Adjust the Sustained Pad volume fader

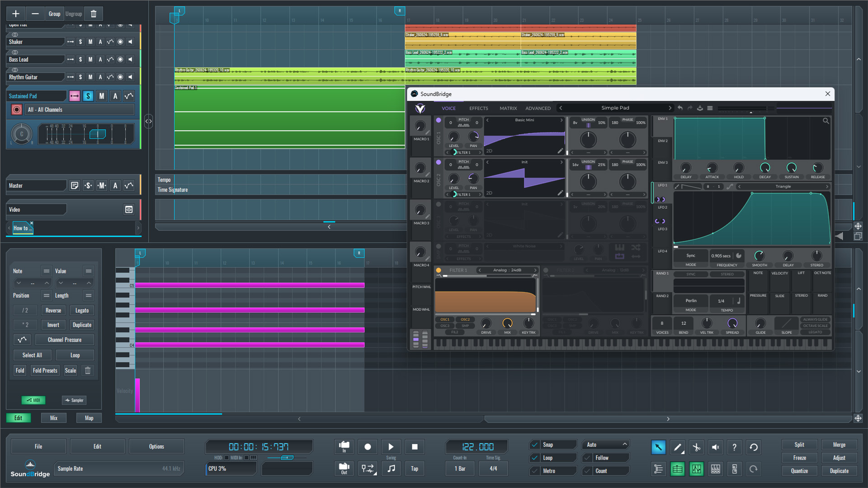98,134
